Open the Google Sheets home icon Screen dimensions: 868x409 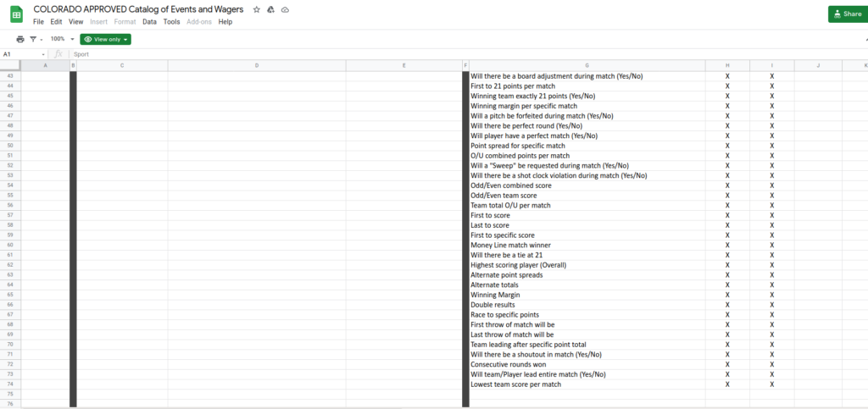16,14
